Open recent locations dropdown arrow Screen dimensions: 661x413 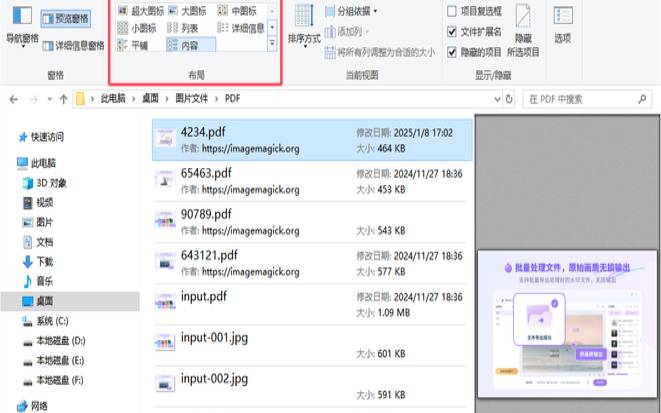[50, 99]
